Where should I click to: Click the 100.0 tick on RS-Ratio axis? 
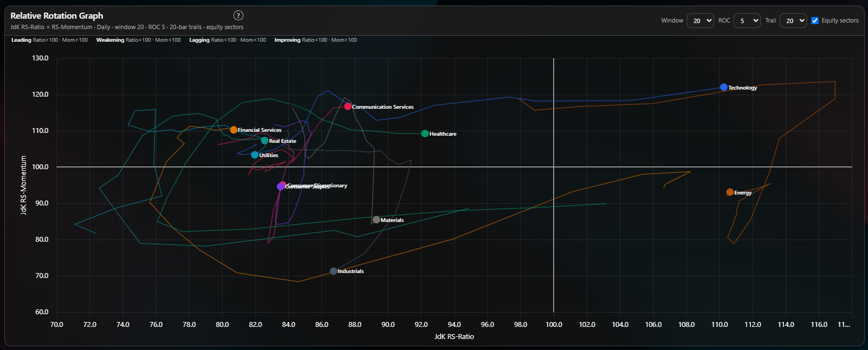click(554, 324)
